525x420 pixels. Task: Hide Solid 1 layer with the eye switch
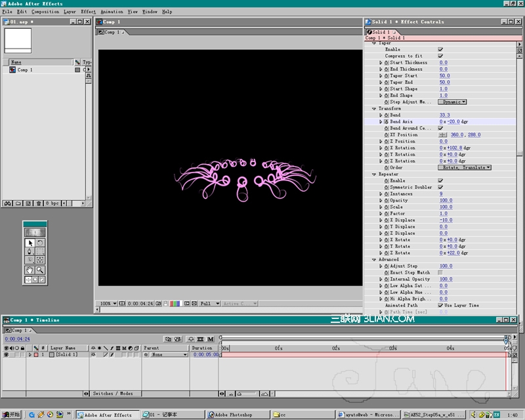[x=6, y=354]
